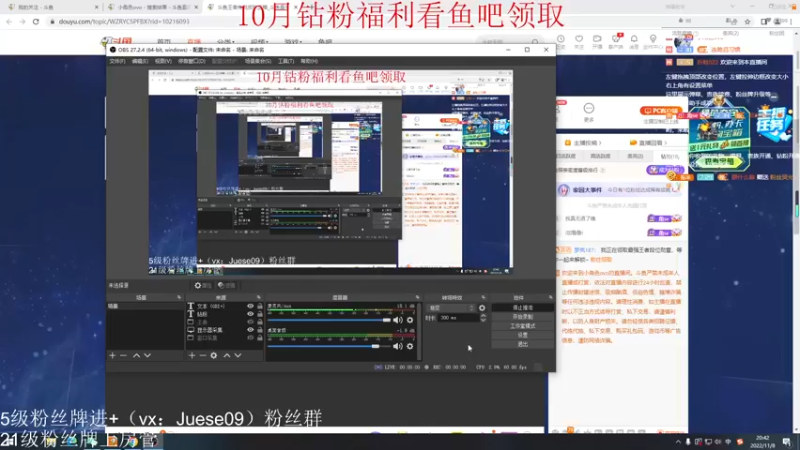Viewport: 800px width, 450px height.
Task: Bookmark this page with the star icon
Action: coord(747,21)
